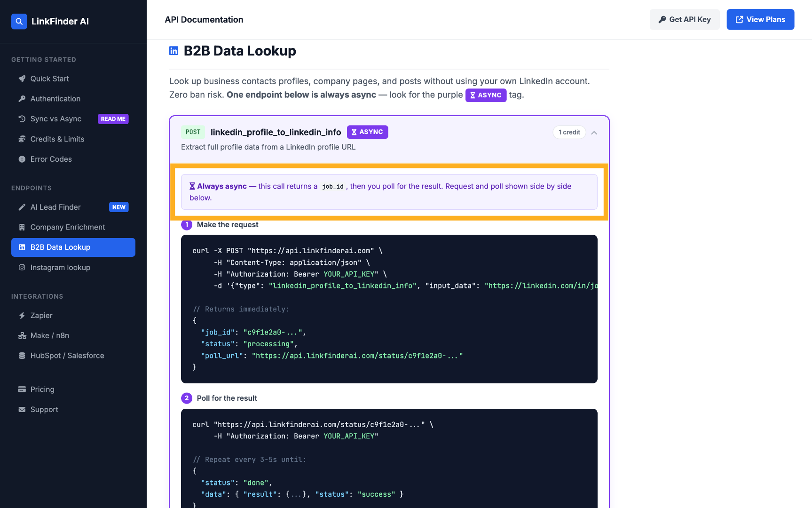The width and height of the screenshot is (812, 508).
Task: Click the View Plans button
Action: pyautogui.click(x=760, y=19)
